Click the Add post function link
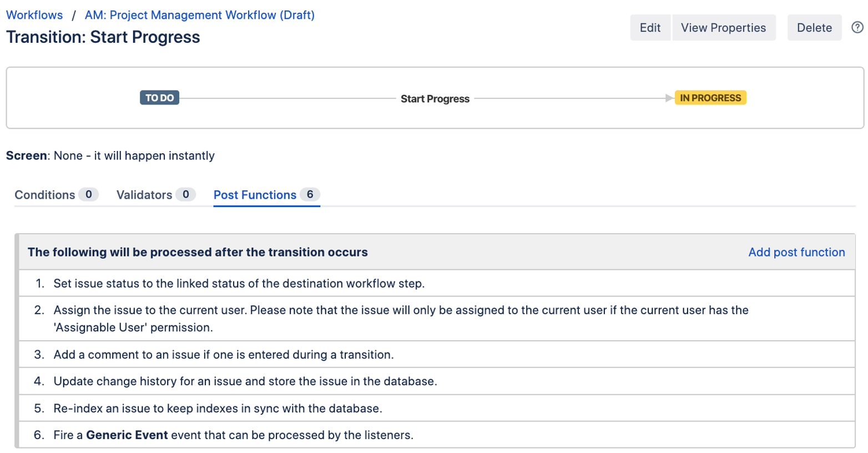 796,252
